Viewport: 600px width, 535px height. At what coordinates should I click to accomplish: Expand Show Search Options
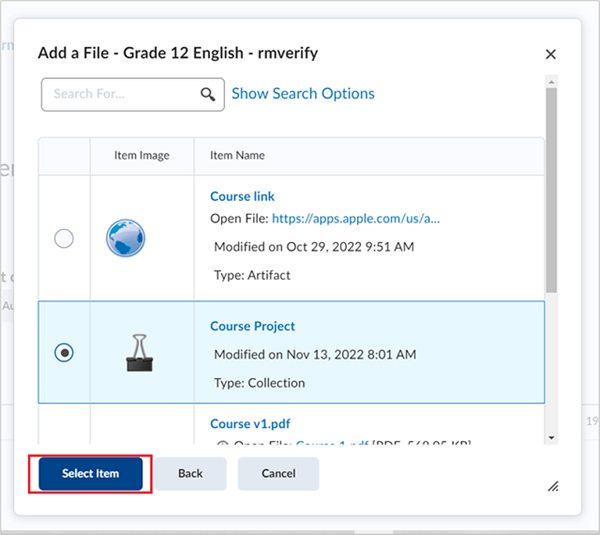coord(303,93)
